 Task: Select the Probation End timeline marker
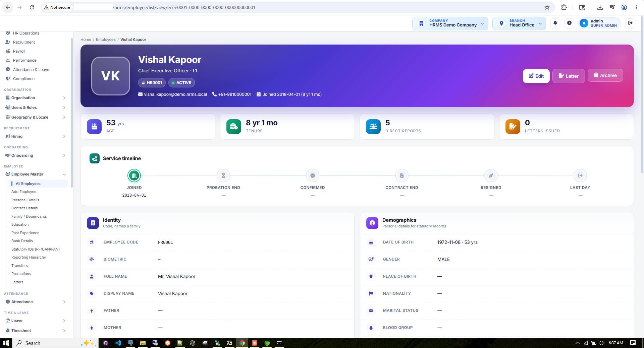(223, 176)
